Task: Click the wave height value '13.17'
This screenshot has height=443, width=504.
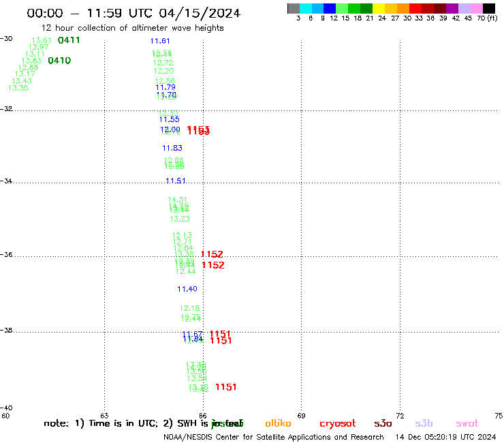Action: click(x=25, y=74)
